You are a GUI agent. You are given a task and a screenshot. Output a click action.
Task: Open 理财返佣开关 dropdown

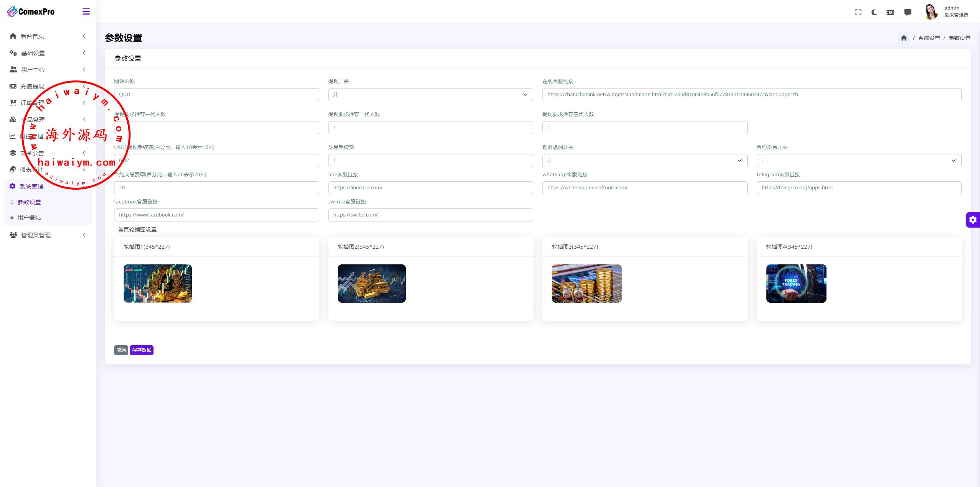pos(644,161)
